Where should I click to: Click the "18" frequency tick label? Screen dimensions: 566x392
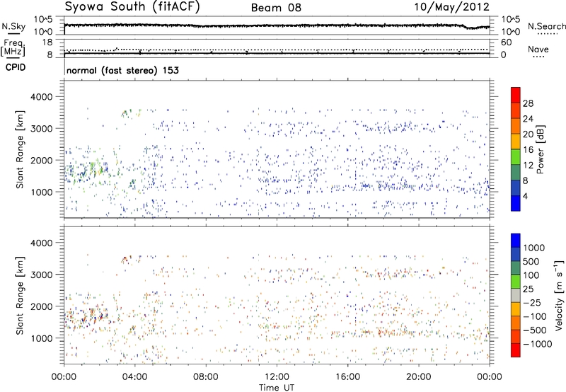click(47, 42)
